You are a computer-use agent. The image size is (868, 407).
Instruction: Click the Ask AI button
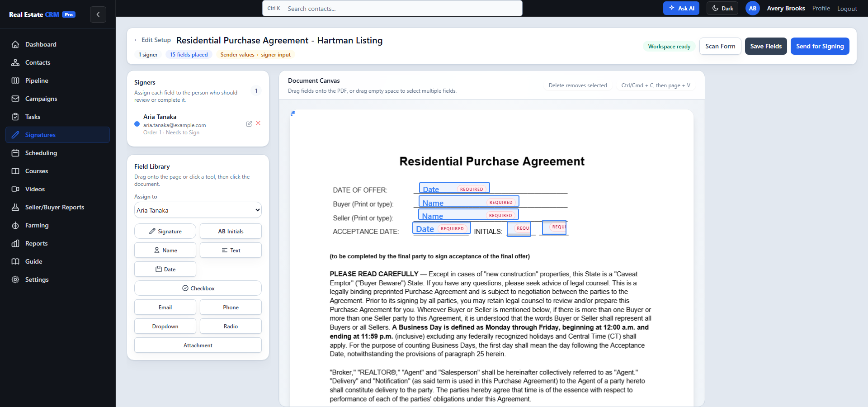[x=681, y=8]
